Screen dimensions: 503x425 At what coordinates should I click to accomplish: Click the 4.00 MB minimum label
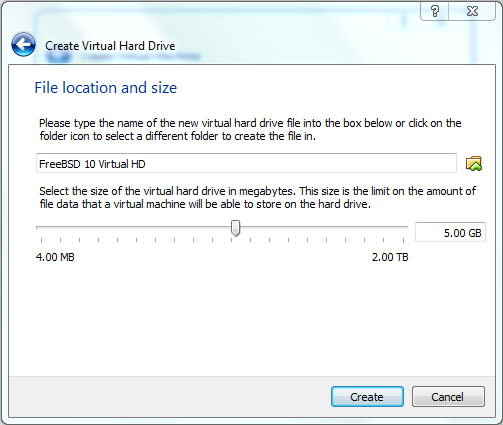pos(55,257)
